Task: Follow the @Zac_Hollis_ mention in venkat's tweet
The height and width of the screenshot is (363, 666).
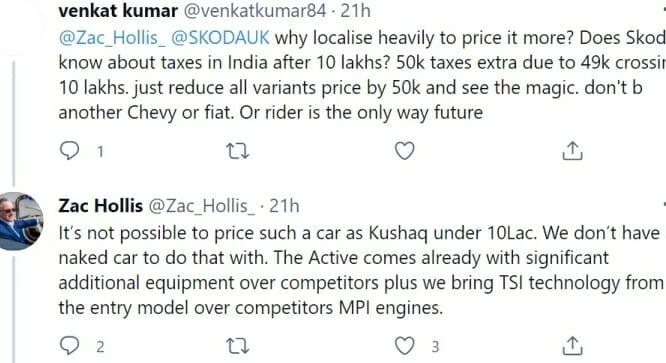Action: (112, 38)
